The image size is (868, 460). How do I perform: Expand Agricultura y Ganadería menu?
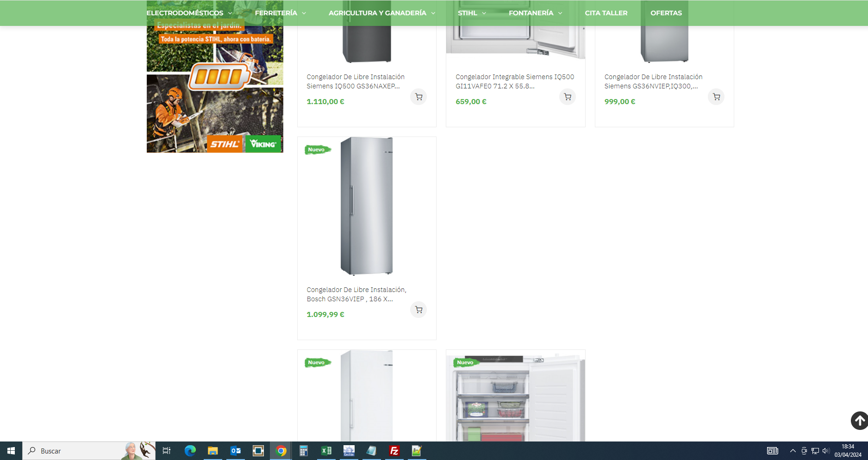(382, 13)
